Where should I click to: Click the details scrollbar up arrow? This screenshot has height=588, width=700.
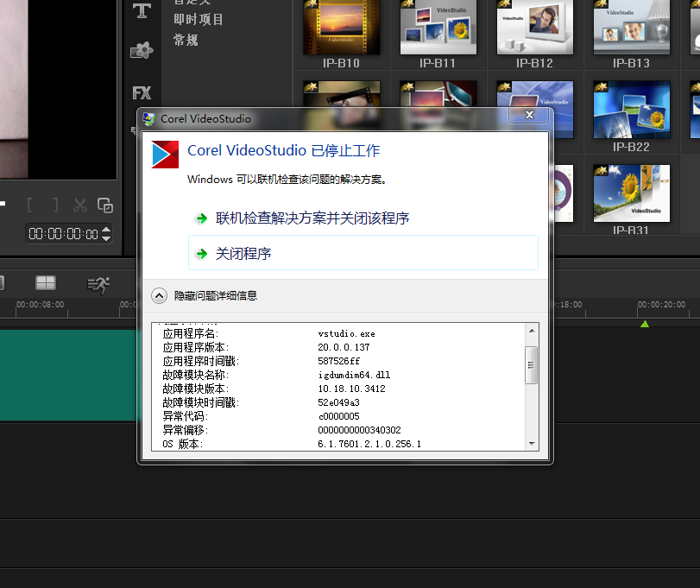[x=531, y=331]
